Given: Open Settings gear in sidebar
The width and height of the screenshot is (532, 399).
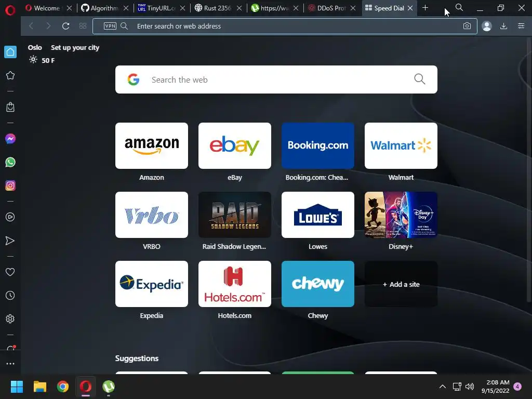Looking at the screenshot, I should coord(10,319).
